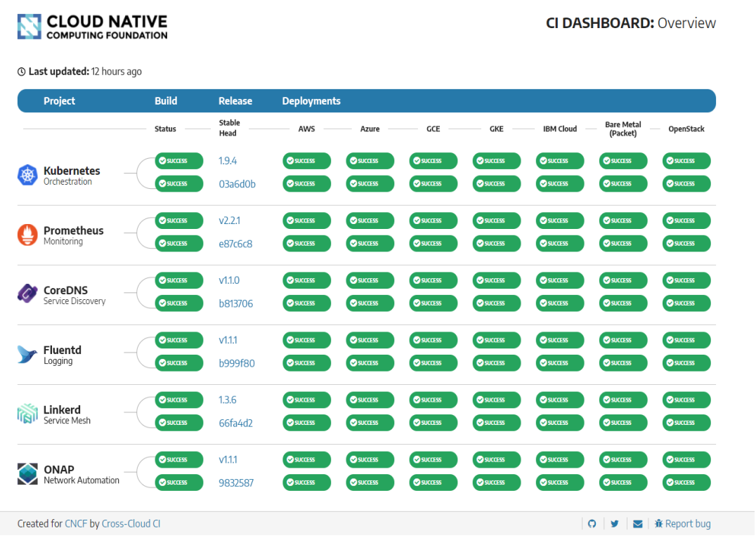Viewport: 756px width, 538px height.
Task: Click the clock icon beside Last updated
Action: [x=22, y=72]
